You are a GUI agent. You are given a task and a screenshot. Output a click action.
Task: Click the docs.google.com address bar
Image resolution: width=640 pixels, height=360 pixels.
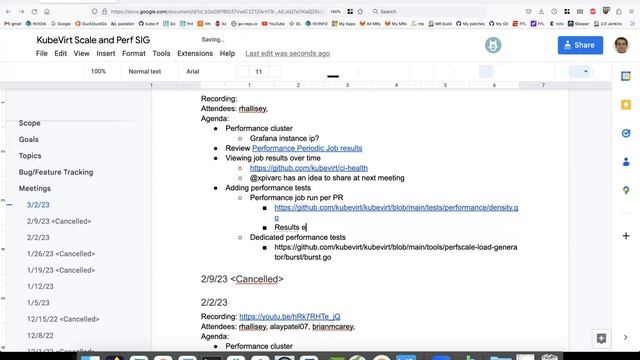[x=216, y=11]
